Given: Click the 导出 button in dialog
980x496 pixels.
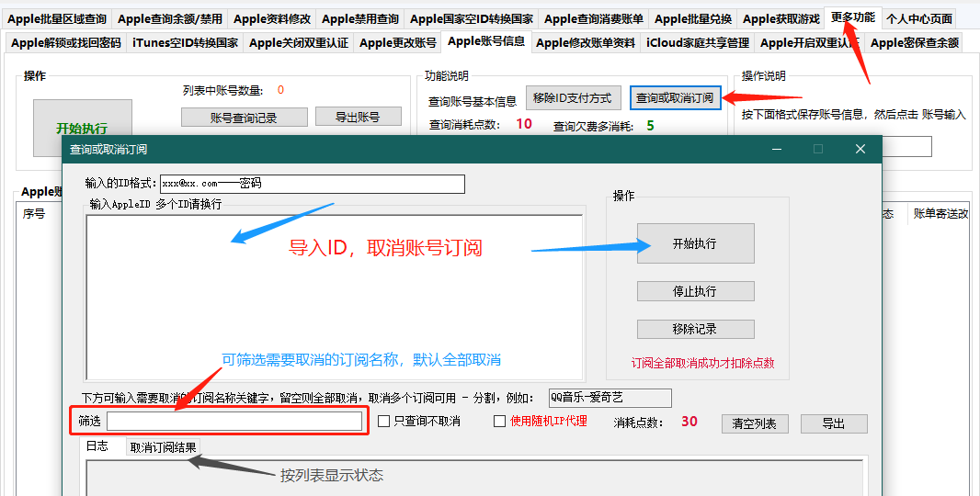Looking at the screenshot, I should (x=834, y=423).
